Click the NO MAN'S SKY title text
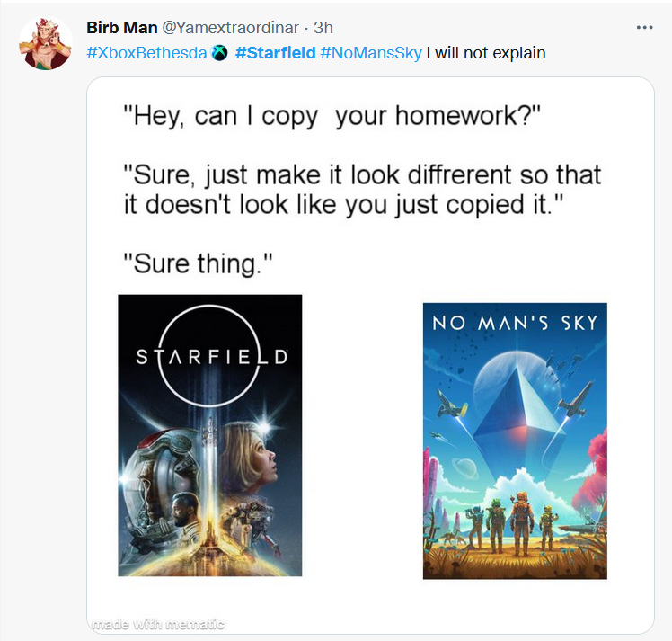The image size is (672, 641). coord(515,323)
